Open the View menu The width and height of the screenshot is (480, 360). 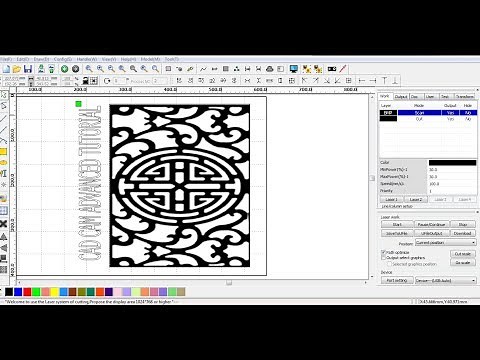tap(109, 59)
